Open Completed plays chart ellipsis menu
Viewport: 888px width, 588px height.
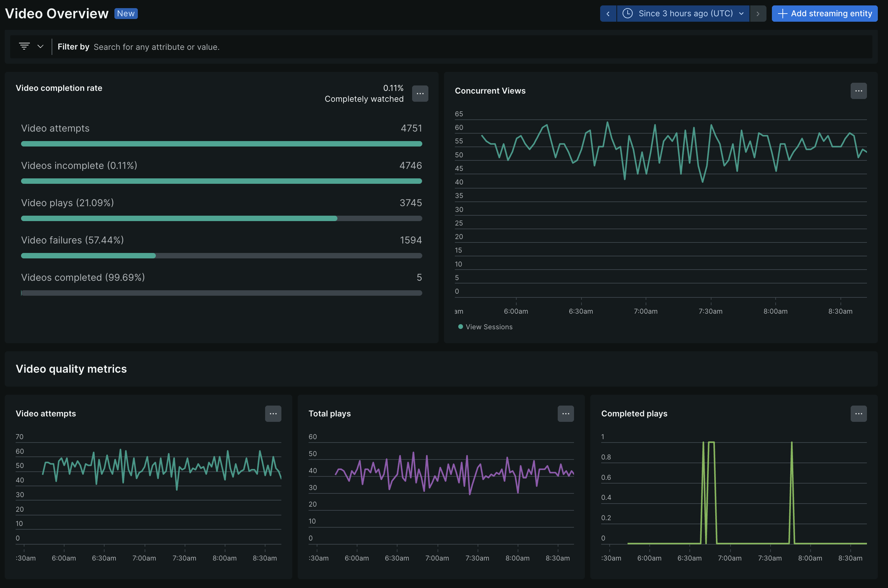tap(858, 414)
